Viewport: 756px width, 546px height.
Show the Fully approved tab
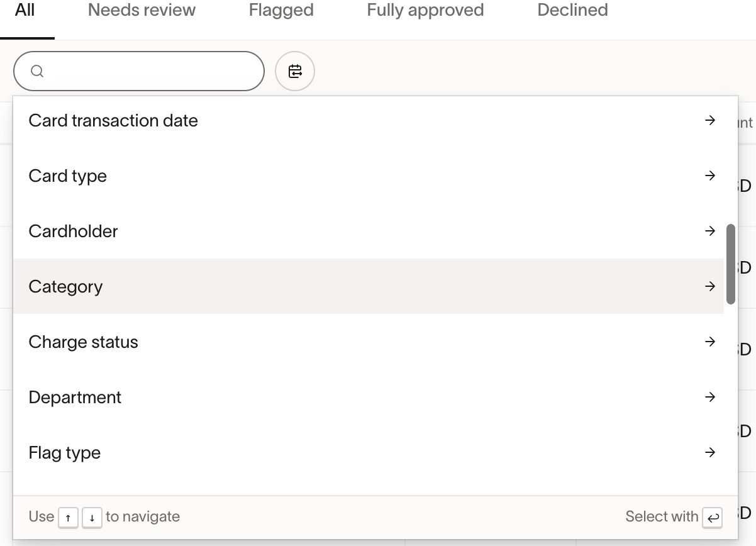(x=425, y=10)
